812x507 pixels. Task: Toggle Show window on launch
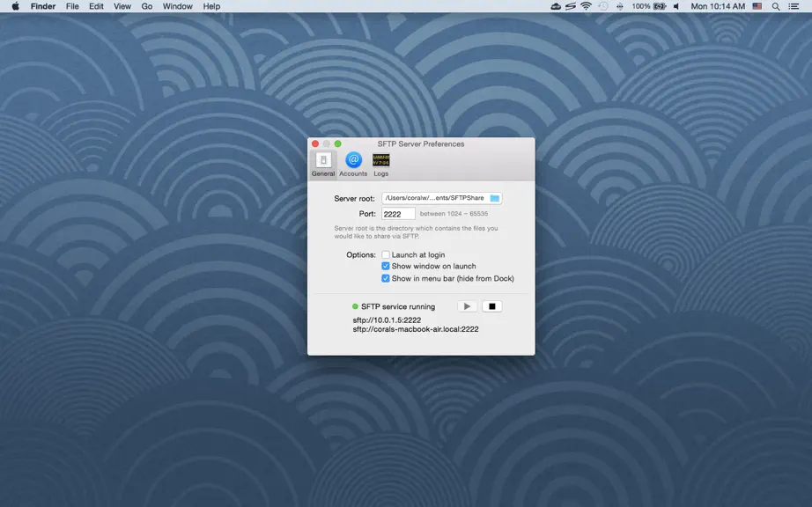[x=386, y=266]
